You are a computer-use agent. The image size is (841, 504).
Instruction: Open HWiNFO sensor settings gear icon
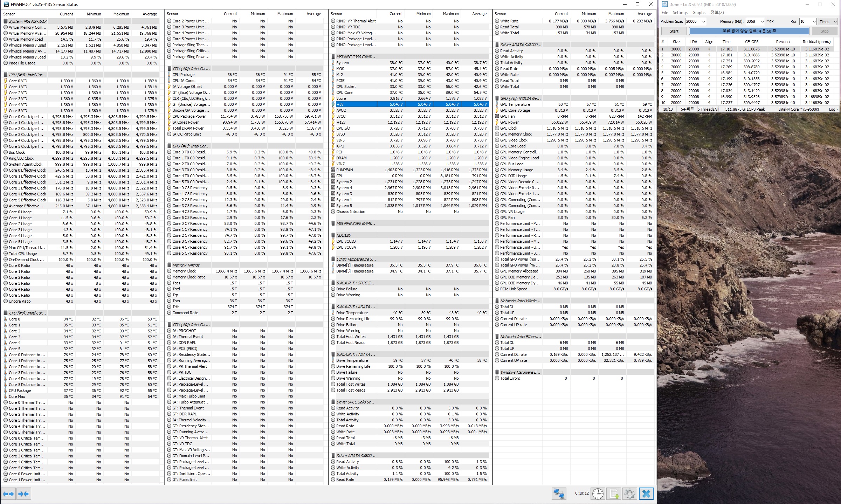(629, 494)
